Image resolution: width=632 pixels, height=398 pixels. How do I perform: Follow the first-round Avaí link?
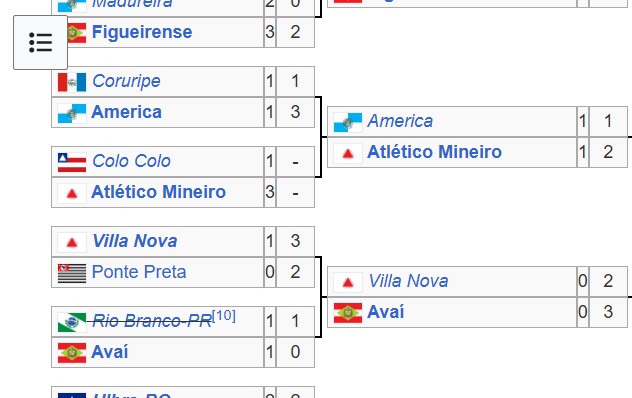[110, 352]
